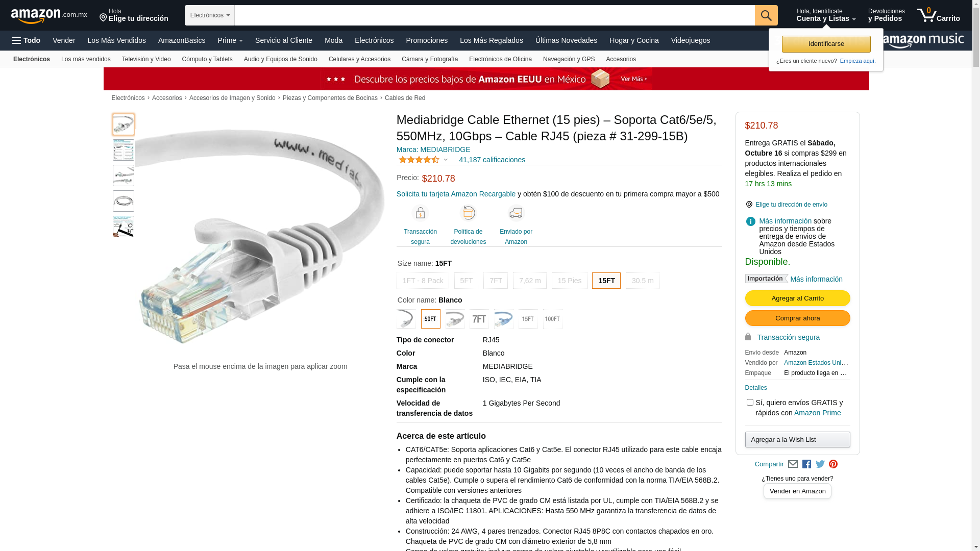Click the Agregar al Carrito button
Viewport: 980px width, 551px height.
[x=797, y=298]
